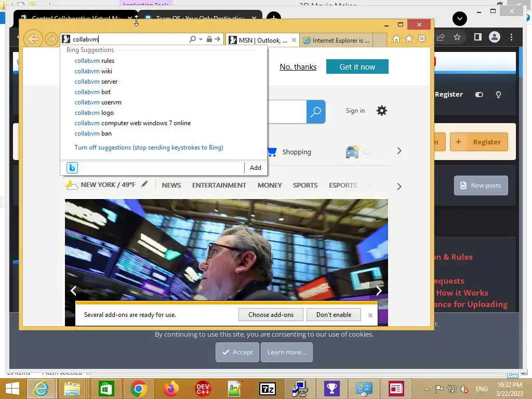This screenshot has width=532, height=399.
Task: Click the Bing search provider icon
Action: pyautogui.click(x=72, y=168)
